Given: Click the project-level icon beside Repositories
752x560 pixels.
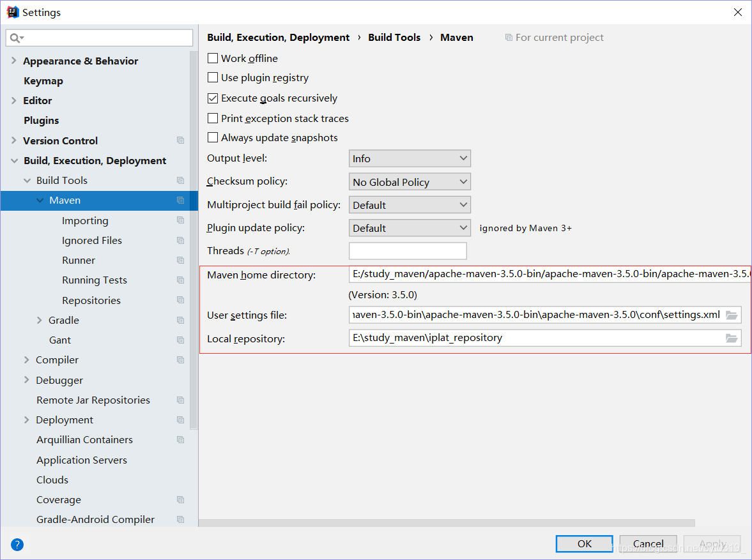Looking at the screenshot, I should 180,300.
